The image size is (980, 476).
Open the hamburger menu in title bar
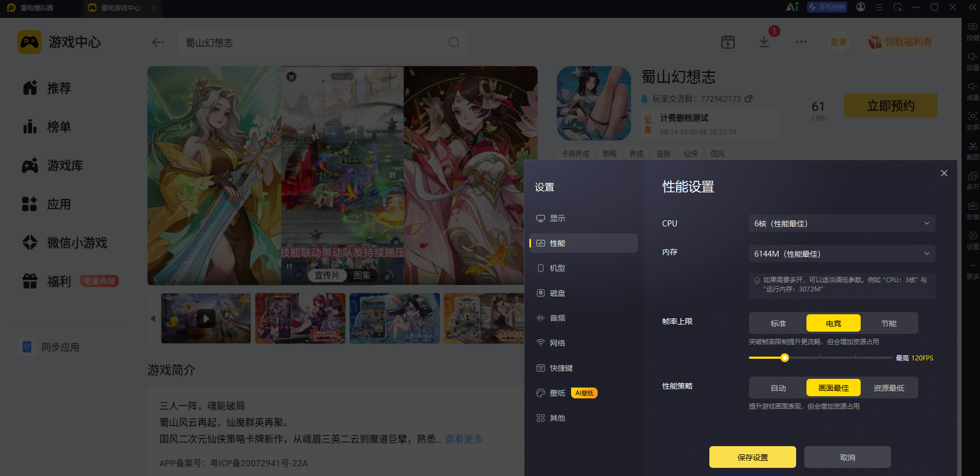[879, 8]
